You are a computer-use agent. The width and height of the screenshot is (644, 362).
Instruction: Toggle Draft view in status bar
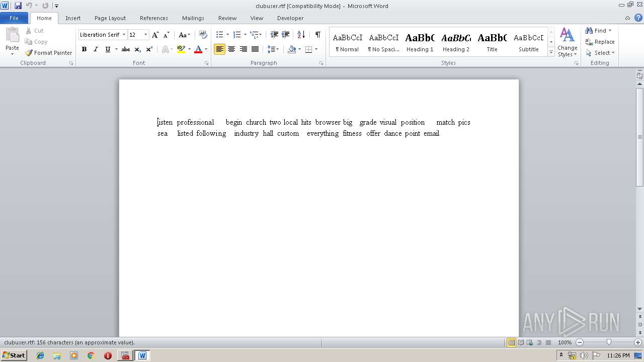[x=548, y=342]
